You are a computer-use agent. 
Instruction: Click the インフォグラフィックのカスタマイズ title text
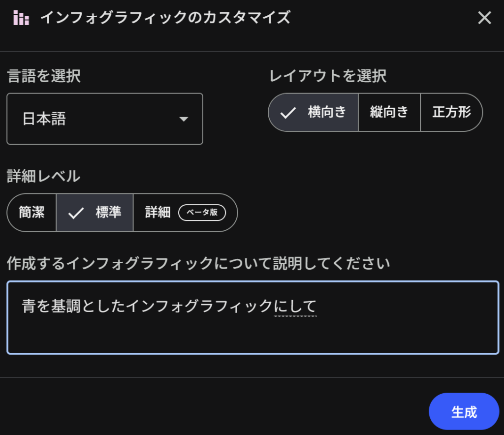pyautogui.click(x=165, y=18)
